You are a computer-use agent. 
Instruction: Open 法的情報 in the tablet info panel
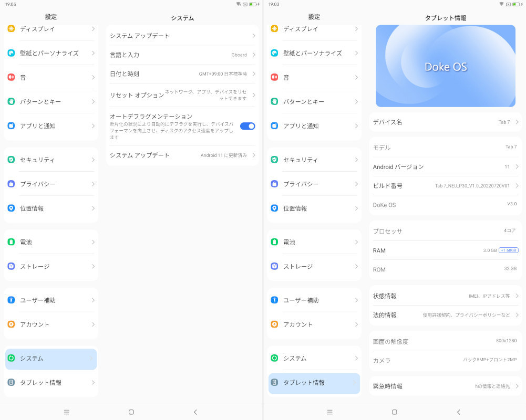[445, 315]
